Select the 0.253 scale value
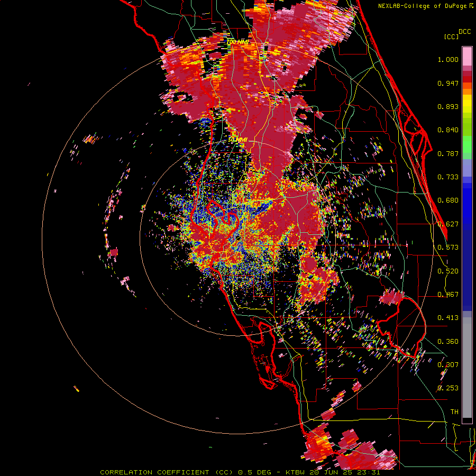This screenshot has width=476, height=476. [448, 388]
